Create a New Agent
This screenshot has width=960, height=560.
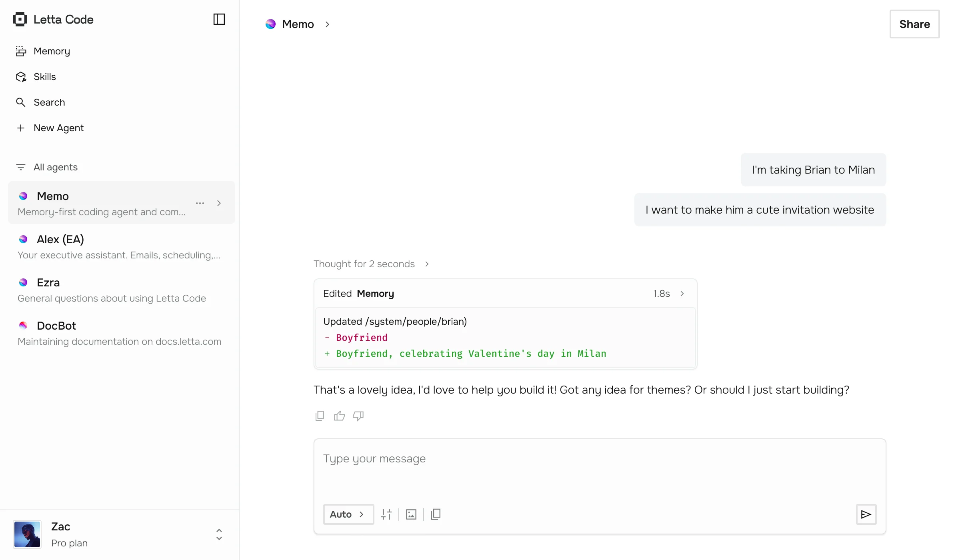point(58,128)
